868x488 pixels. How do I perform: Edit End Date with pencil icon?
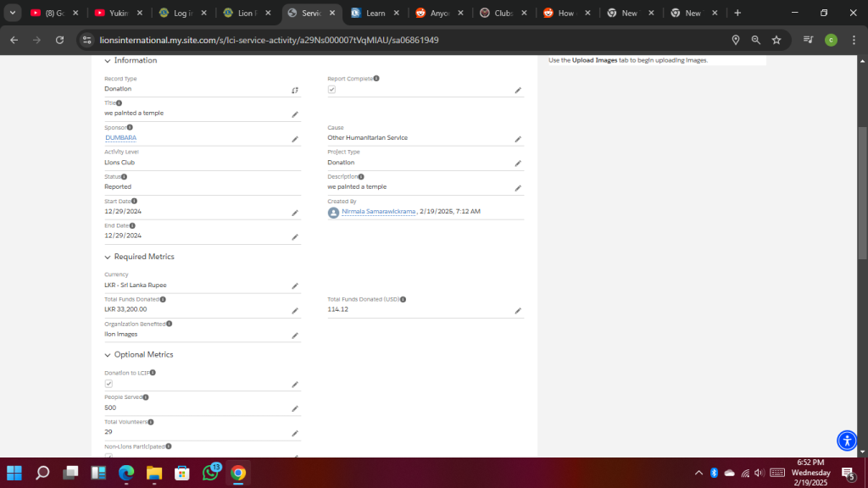tap(295, 237)
